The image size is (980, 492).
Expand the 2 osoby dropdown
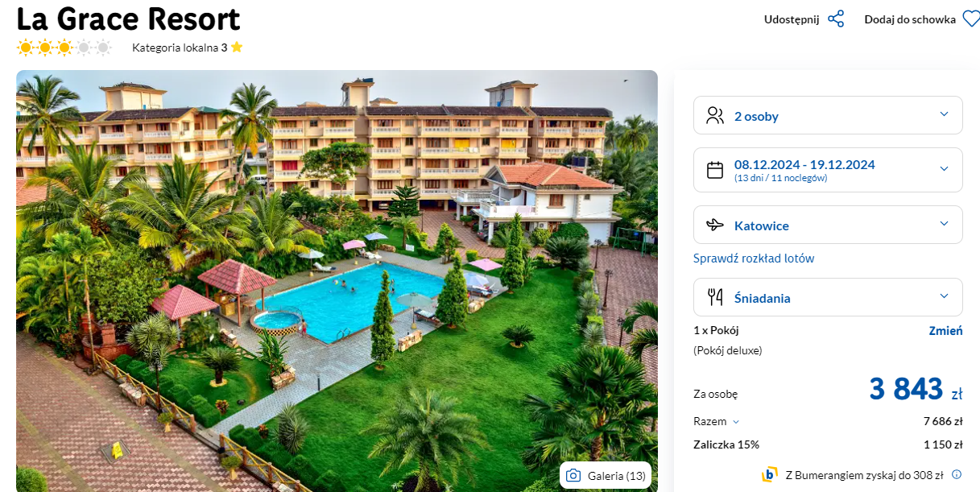pyautogui.click(x=828, y=115)
